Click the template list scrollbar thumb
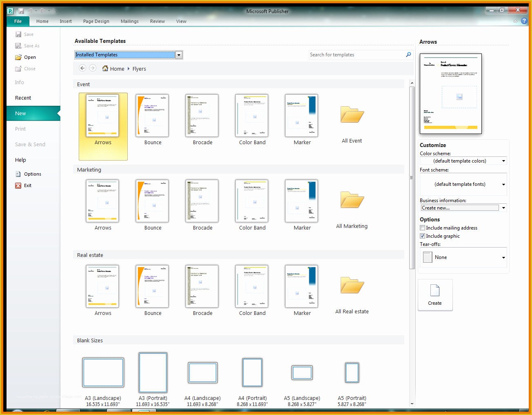 (412, 178)
